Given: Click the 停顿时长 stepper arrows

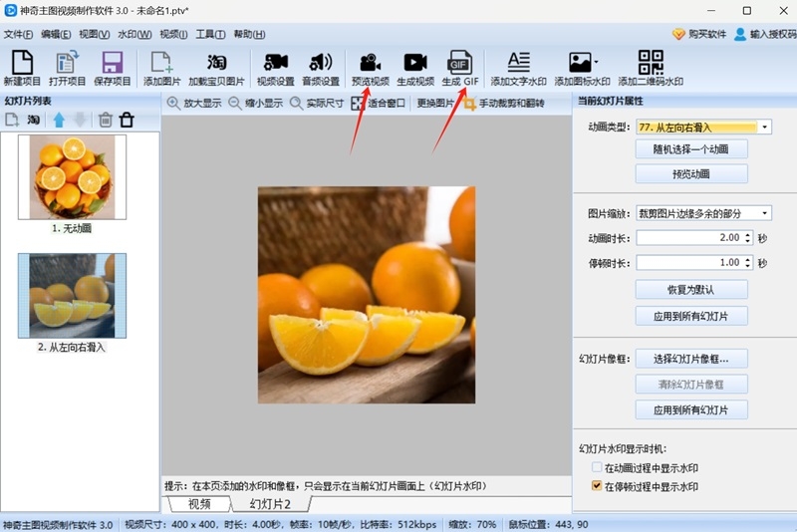Looking at the screenshot, I should click(748, 263).
